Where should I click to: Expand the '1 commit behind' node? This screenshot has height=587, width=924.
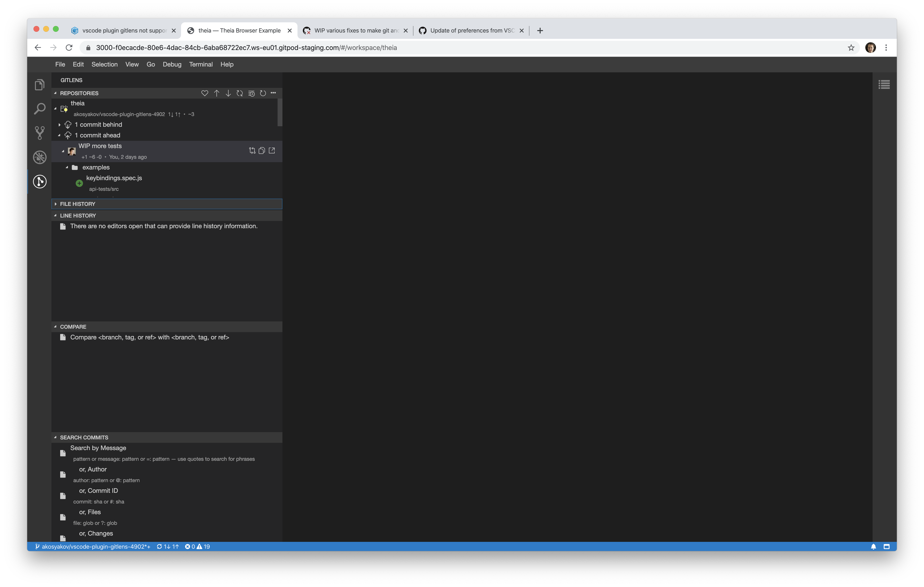click(59, 124)
